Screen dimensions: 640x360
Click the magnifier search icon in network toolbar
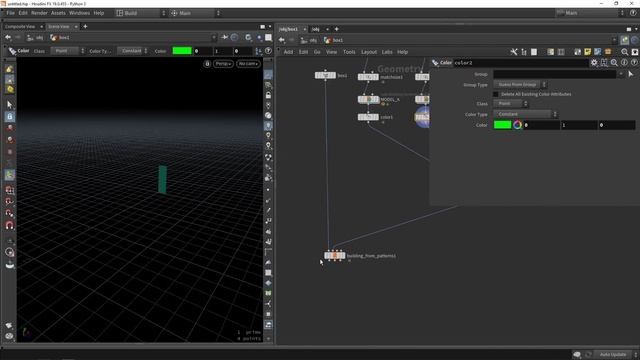tap(624, 52)
